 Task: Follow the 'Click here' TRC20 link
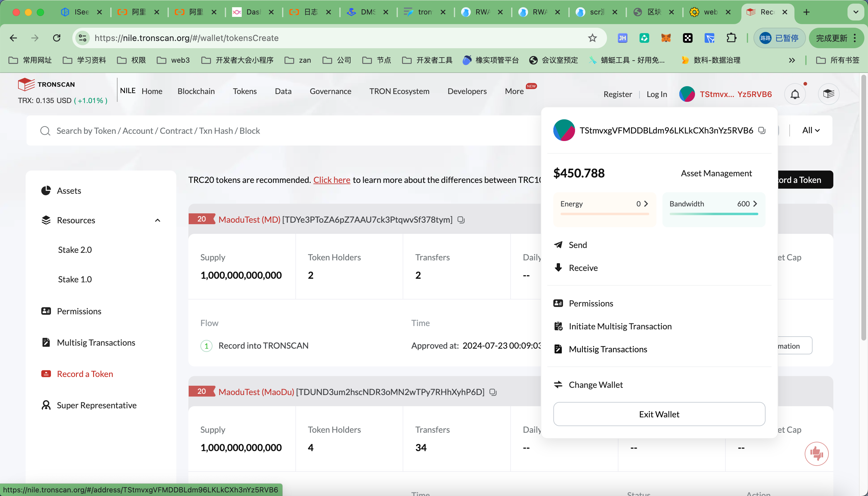coord(332,180)
